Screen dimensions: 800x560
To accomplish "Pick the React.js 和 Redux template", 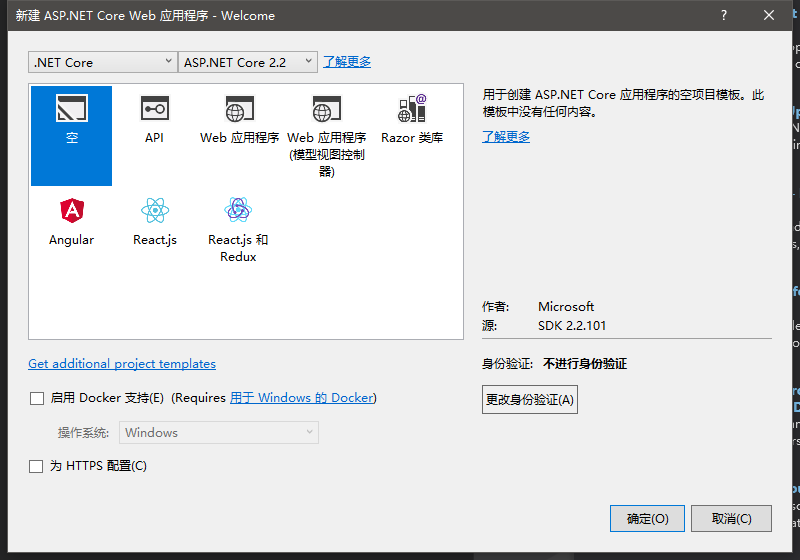I will click(238, 230).
